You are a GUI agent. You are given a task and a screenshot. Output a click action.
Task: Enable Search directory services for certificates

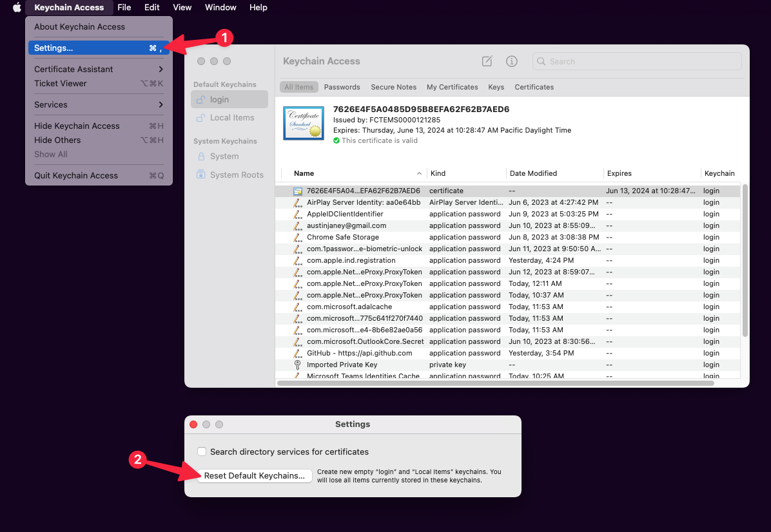(202, 452)
